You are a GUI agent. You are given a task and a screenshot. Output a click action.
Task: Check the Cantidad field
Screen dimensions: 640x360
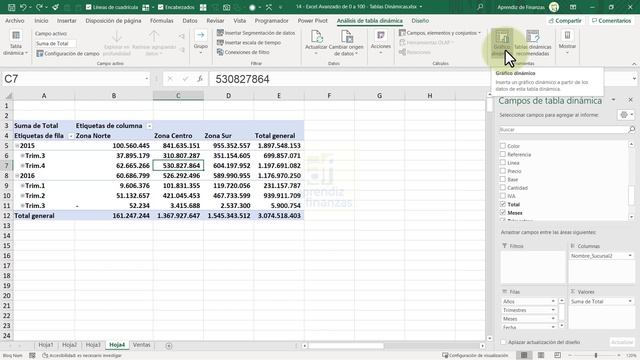pyautogui.click(x=503, y=188)
